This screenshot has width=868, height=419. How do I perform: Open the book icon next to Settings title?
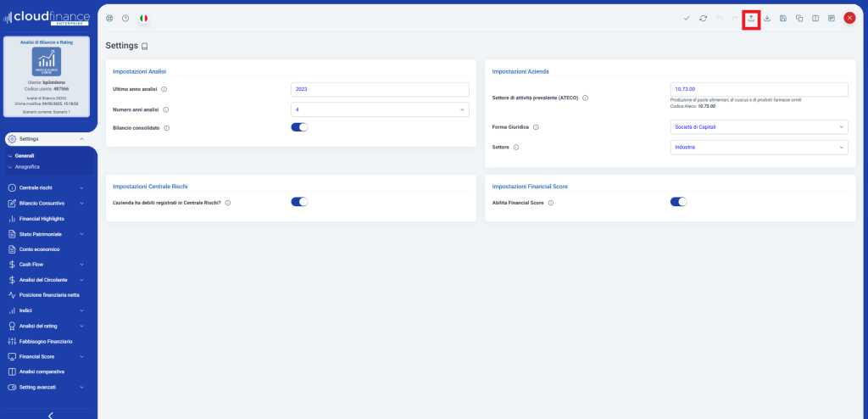point(144,46)
